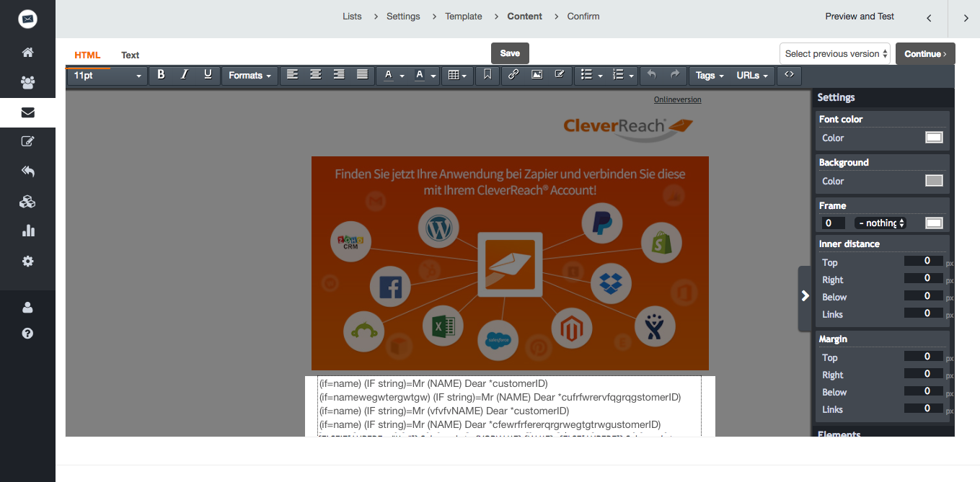Toggle italic formatting
The height and width of the screenshot is (482, 980).
(184, 75)
